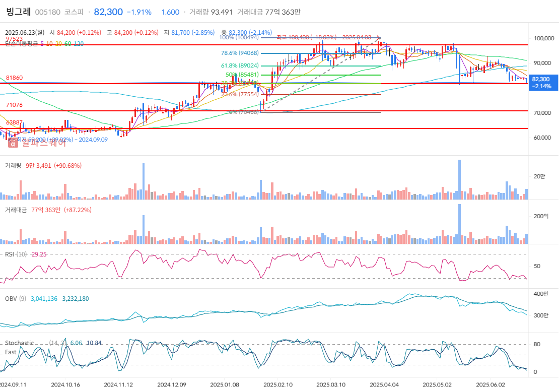Image resolution: width=559 pixels, height=392 pixels.
Task: Click the 90,000 price axis label
Action: tap(542, 63)
